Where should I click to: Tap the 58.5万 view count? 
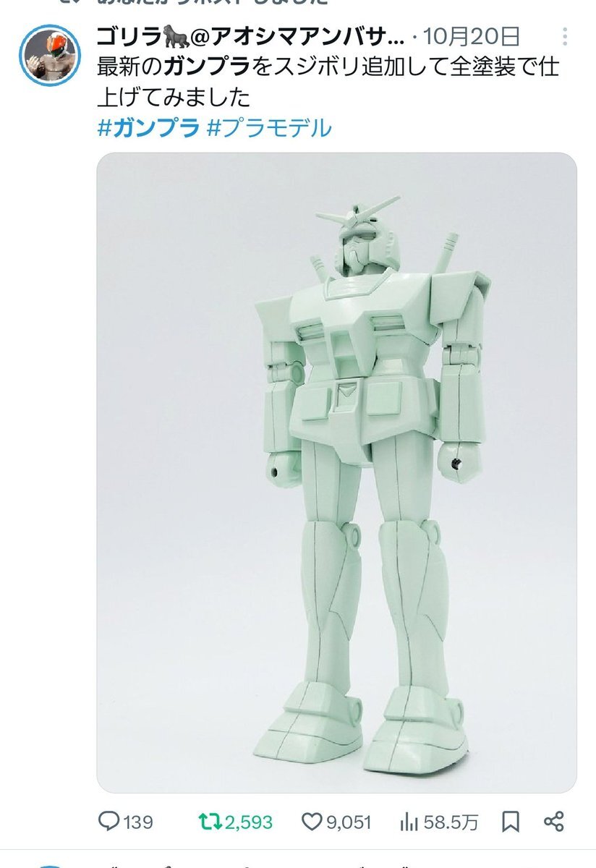click(451, 822)
